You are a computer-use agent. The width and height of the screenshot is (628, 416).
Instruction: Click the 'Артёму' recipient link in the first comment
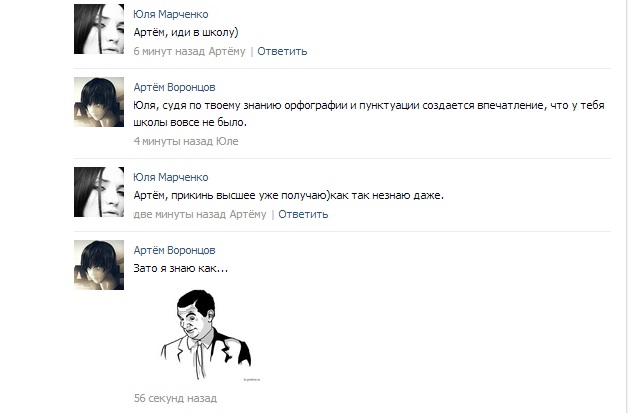click(x=227, y=51)
